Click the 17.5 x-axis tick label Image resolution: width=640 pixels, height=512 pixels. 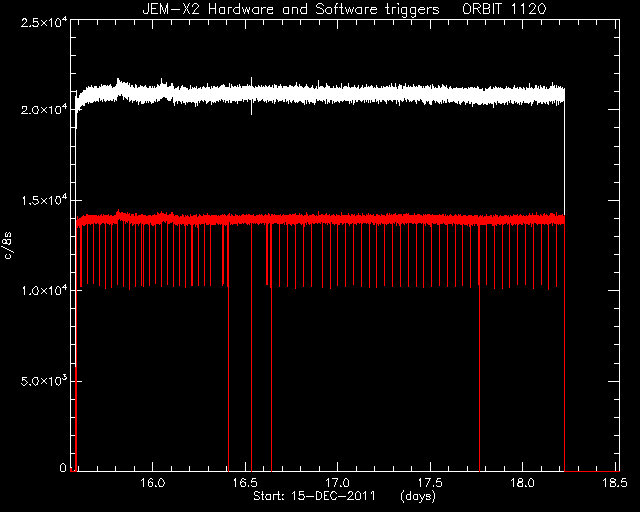pyautogui.click(x=430, y=483)
